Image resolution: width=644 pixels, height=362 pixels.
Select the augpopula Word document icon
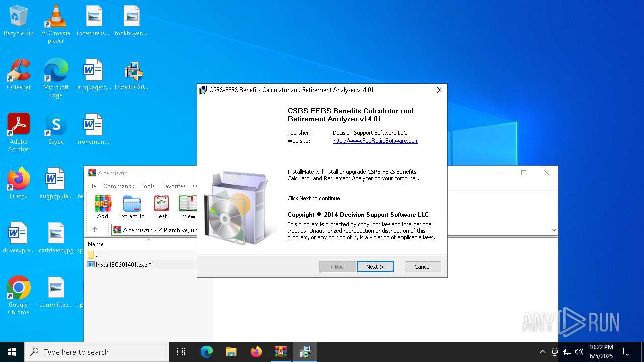[x=56, y=184]
